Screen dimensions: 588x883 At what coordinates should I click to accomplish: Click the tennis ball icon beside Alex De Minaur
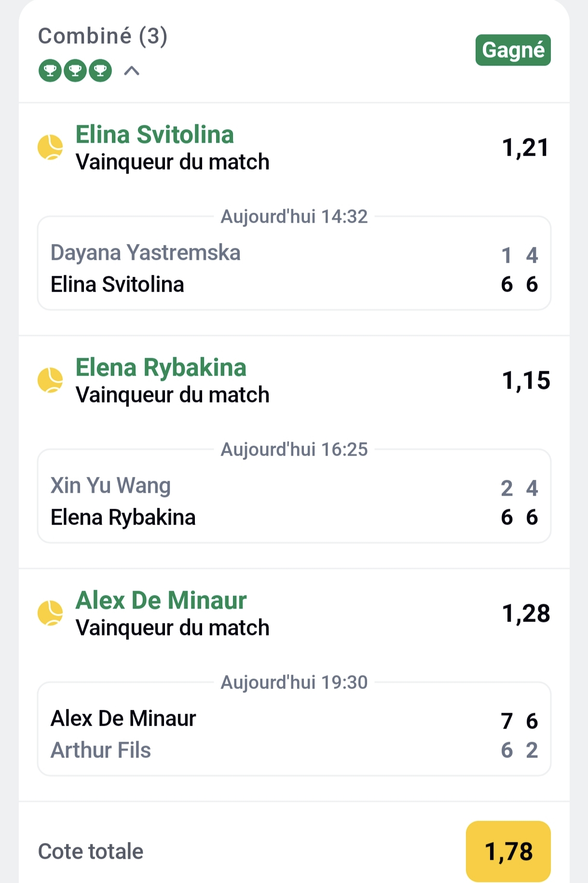(x=50, y=613)
